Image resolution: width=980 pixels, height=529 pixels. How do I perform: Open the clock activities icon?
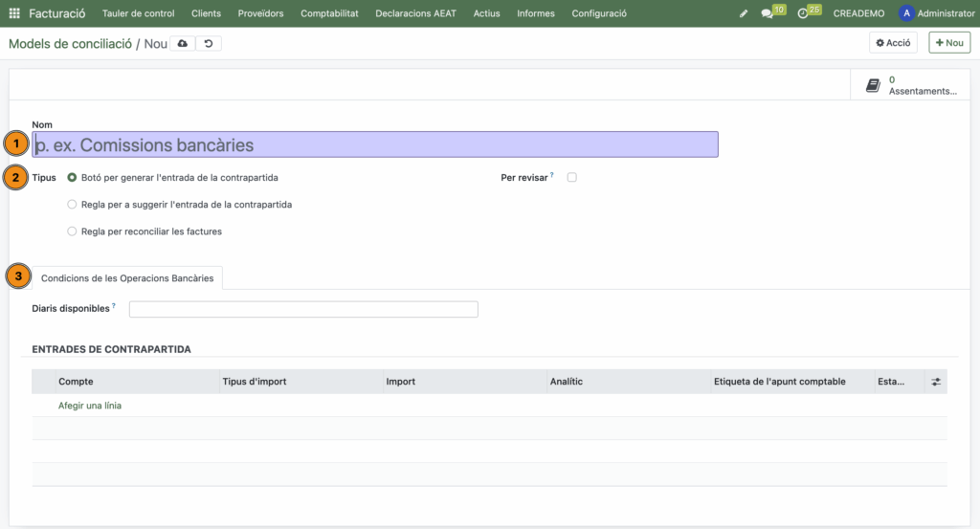pyautogui.click(x=804, y=13)
